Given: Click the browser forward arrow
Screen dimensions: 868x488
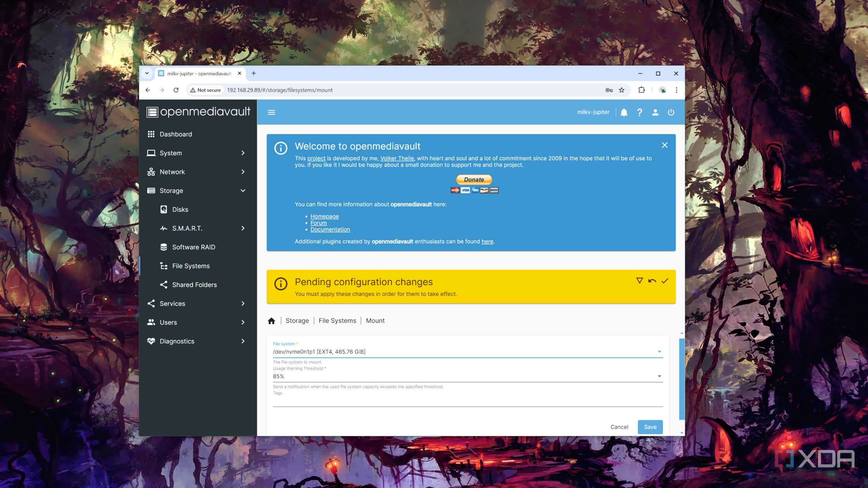Looking at the screenshot, I should [x=162, y=90].
